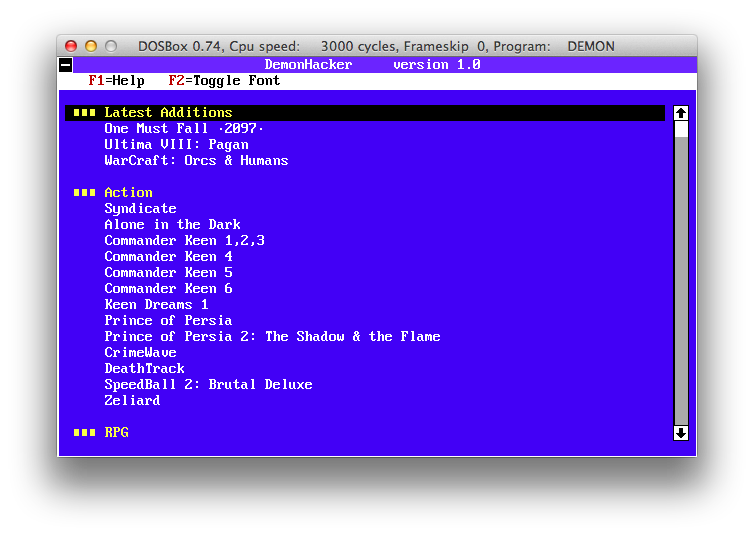Click the DOSBox window title text
The image size is (754, 536).
[376, 46]
